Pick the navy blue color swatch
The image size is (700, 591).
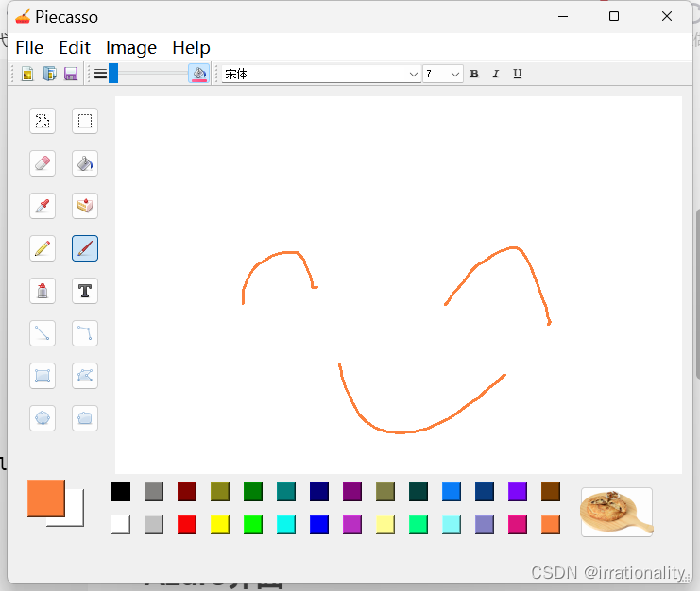pos(319,492)
